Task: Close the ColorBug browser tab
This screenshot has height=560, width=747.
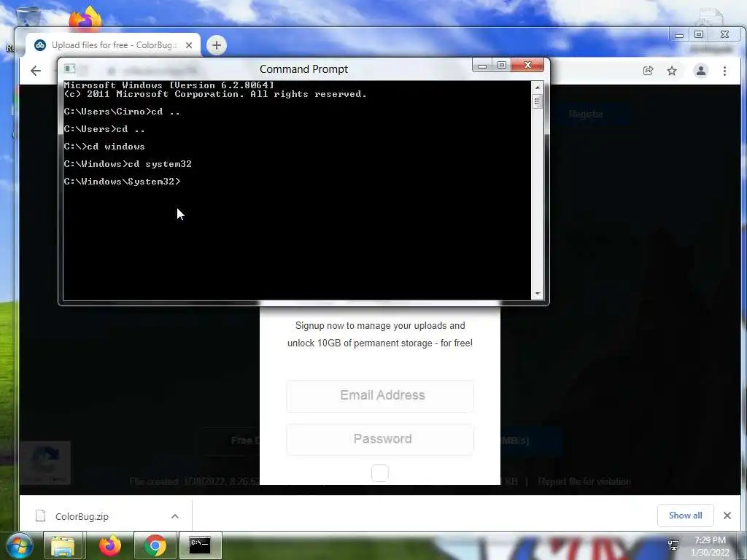Action: [x=189, y=45]
